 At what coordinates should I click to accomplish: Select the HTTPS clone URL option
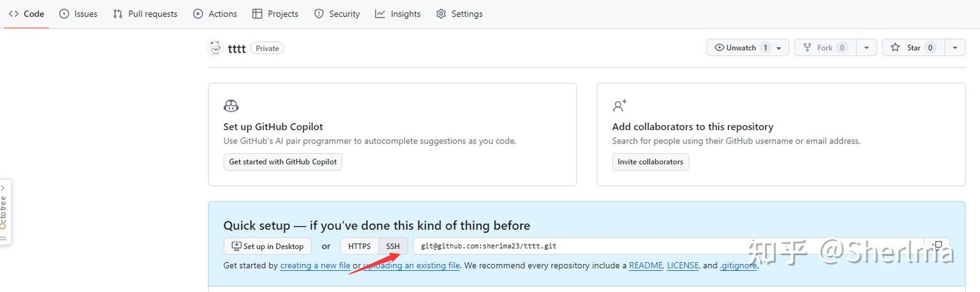pyautogui.click(x=359, y=246)
